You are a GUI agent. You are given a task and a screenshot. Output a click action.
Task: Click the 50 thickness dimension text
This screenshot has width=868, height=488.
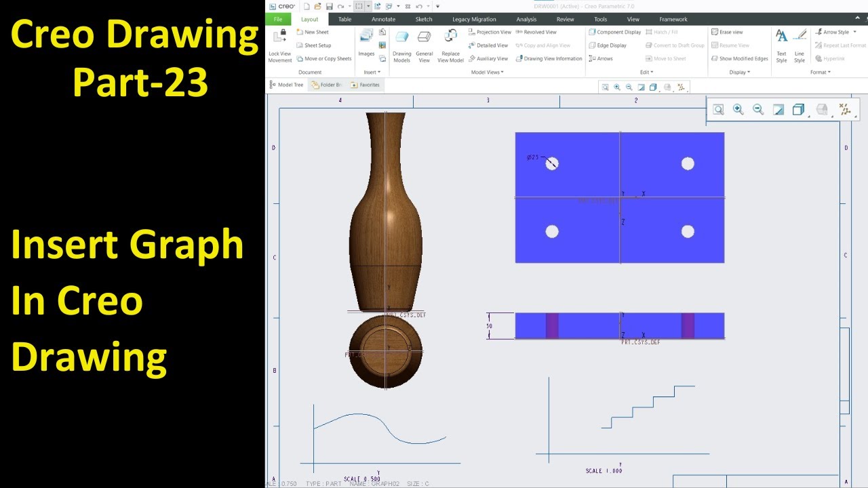click(490, 326)
